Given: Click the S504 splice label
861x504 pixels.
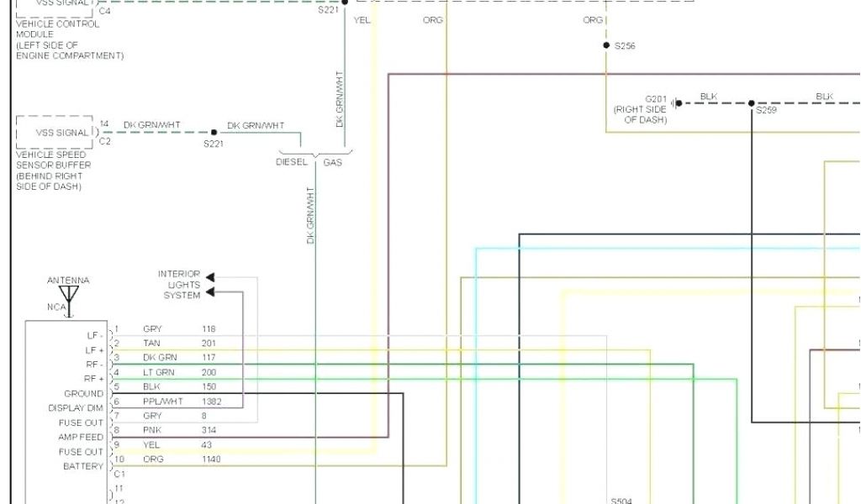Looking at the screenshot, I should [621, 501].
